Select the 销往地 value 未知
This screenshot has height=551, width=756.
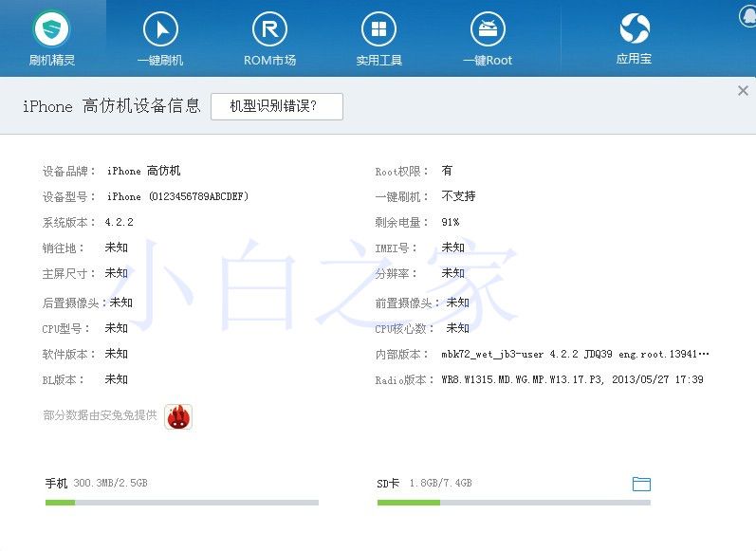(116, 248)
